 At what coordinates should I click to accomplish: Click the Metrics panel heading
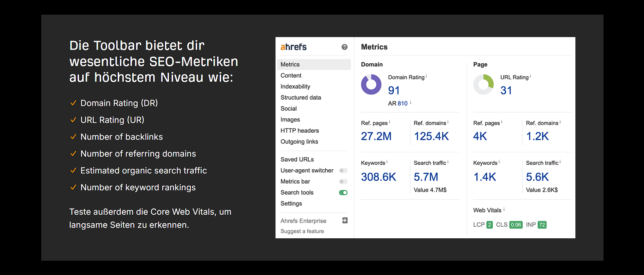click(x=374, y=47)
